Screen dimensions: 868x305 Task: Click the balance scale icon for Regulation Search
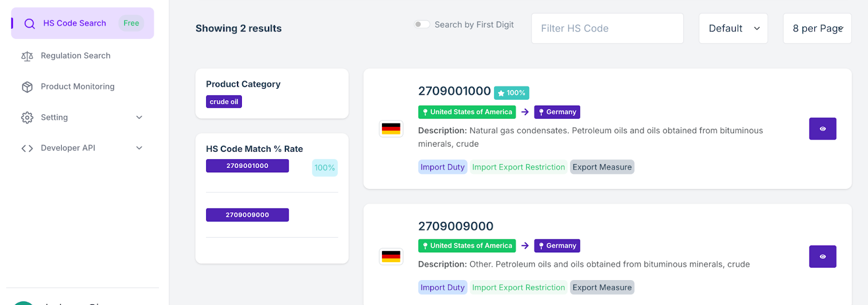(x=27, y=56)
